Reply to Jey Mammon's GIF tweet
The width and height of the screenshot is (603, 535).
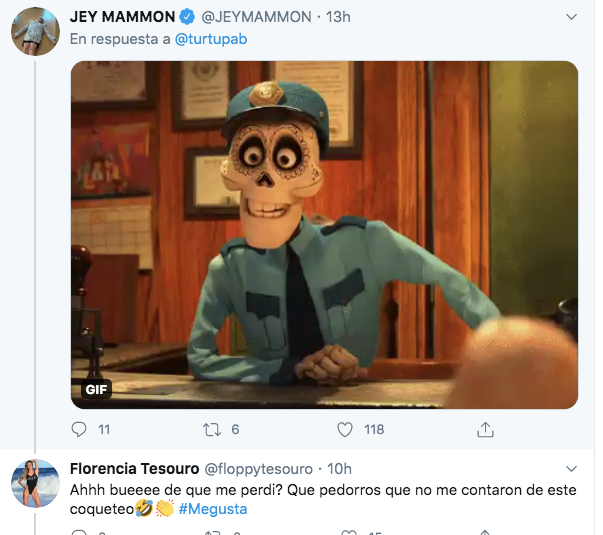(x=79, y=429)
